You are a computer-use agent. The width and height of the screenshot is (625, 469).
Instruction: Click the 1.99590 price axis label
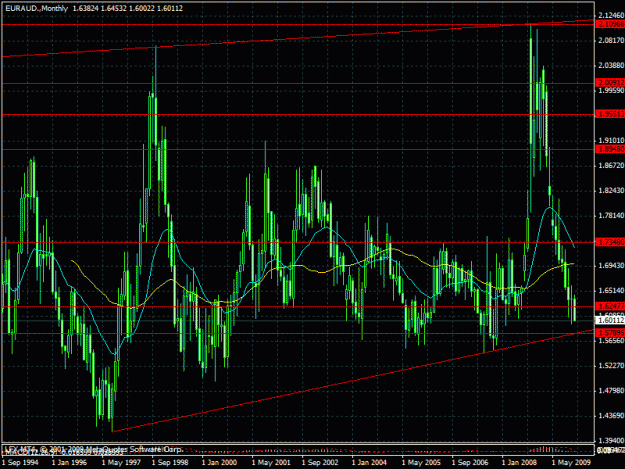[x=611, y=91]
